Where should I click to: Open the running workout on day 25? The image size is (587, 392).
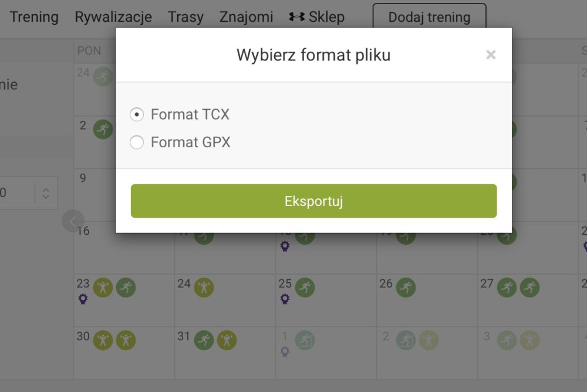pyautogui.click(x=305, y=288)
